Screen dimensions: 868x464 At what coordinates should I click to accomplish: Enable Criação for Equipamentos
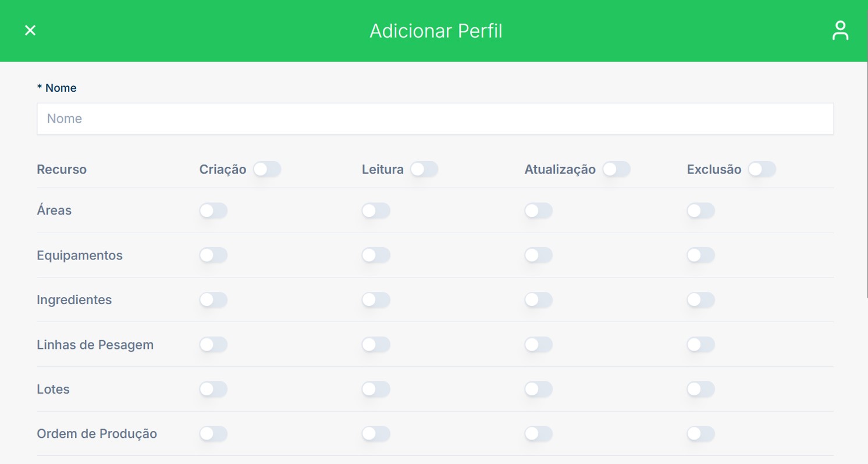pyautogui.click(x=213, y=255)
